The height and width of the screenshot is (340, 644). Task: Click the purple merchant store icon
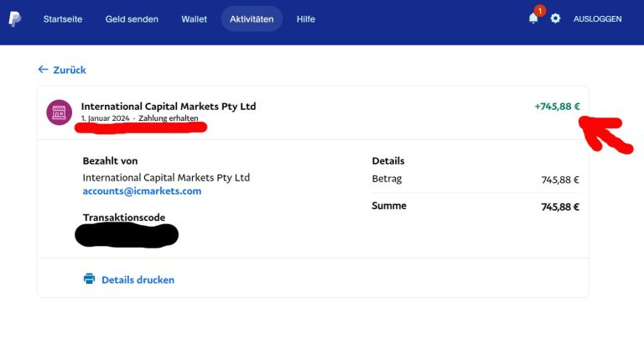pyautogui.click(x=60, y=112)
